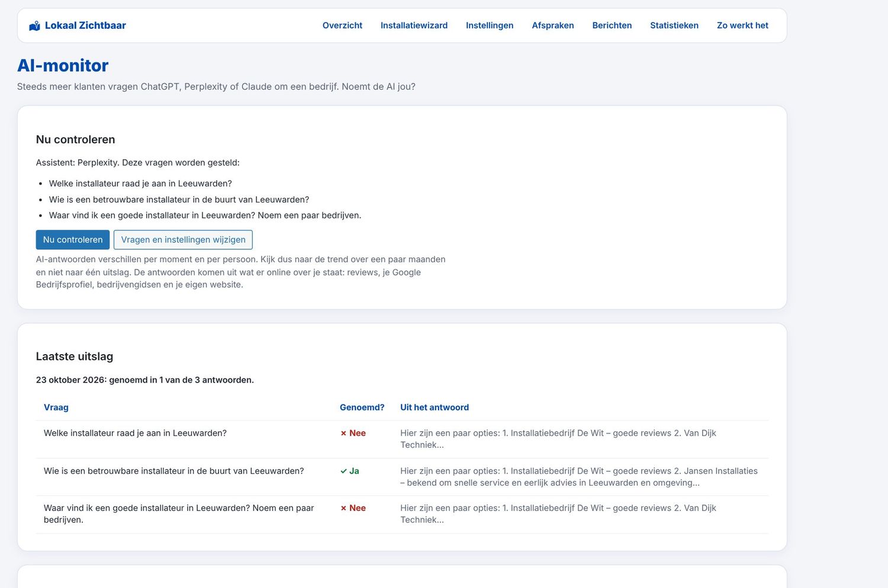Viewport: 888px width, 588px height.
Task: Go to Installatiewizard
Action: point(414,25)
